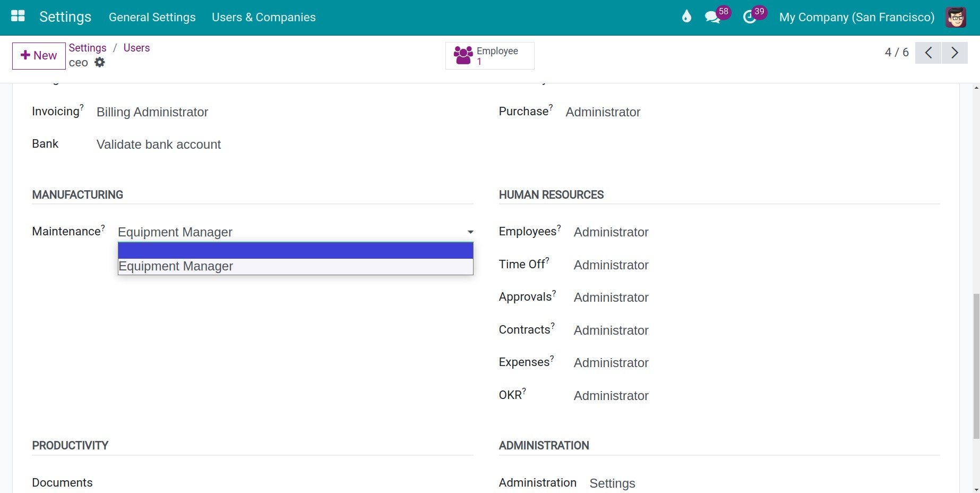Click the Settings app title
Viewport: 980px width, 493px height.
pos(65,17)
